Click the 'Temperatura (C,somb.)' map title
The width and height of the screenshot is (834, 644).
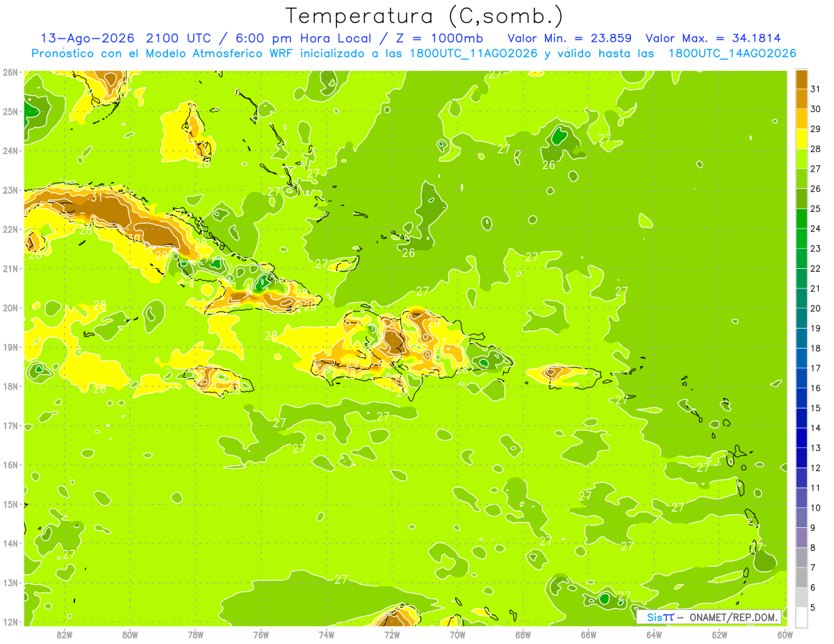click(x=425, y=16)
